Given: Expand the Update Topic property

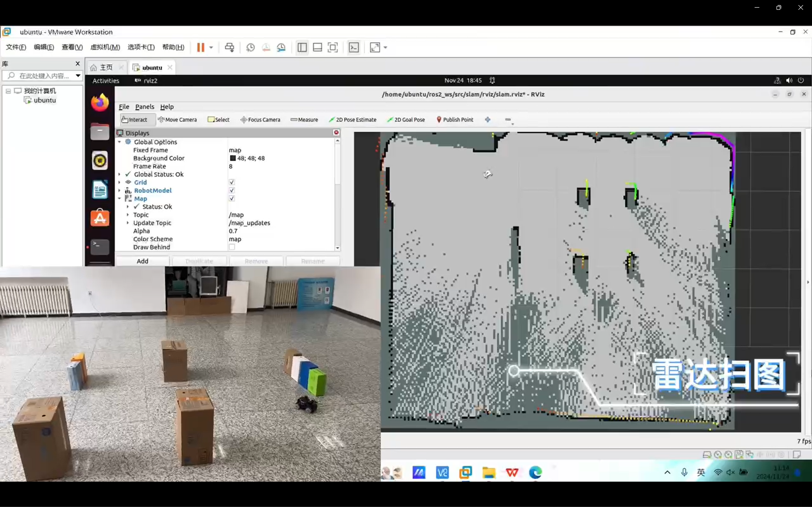Looking at the screenshot, I should (128, 223).
